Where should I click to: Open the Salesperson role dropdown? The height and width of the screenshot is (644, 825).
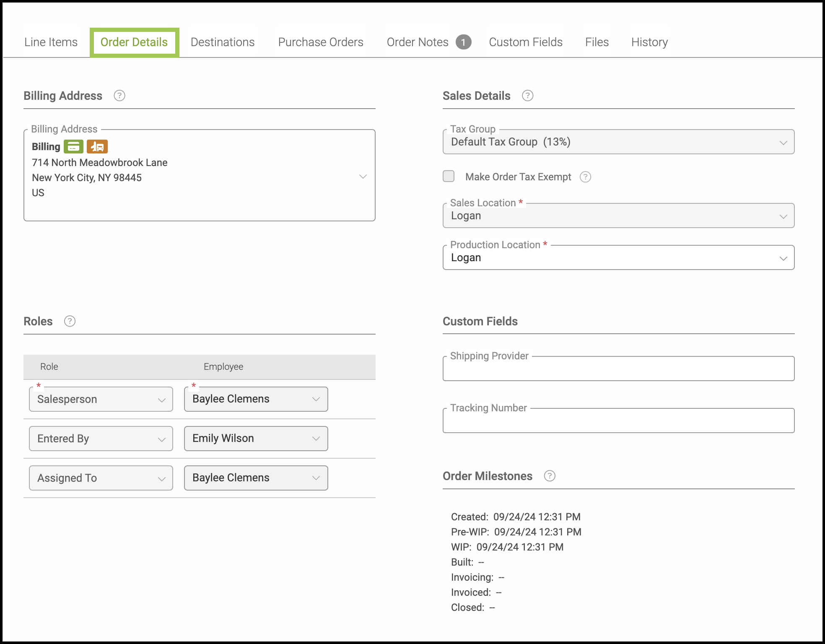pos(101,399)
